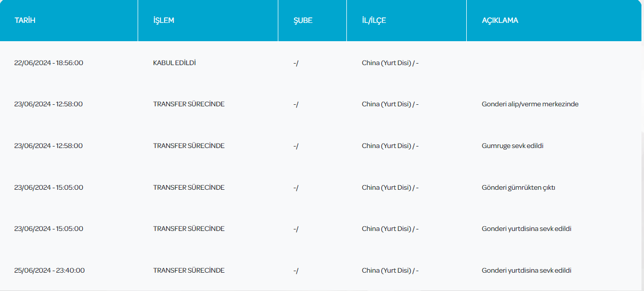
Task: Select TRANSFER SÜRECİNDE in the 25/06/2024 row
Action: 188,271
